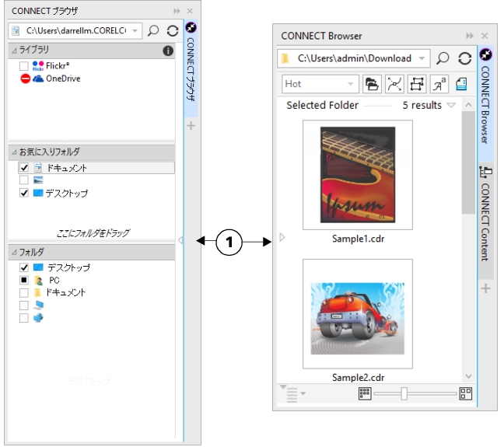504x447 pixels.
Task: Collapse the お気に入りフォルダ section
Action: [x=13, y=152]
